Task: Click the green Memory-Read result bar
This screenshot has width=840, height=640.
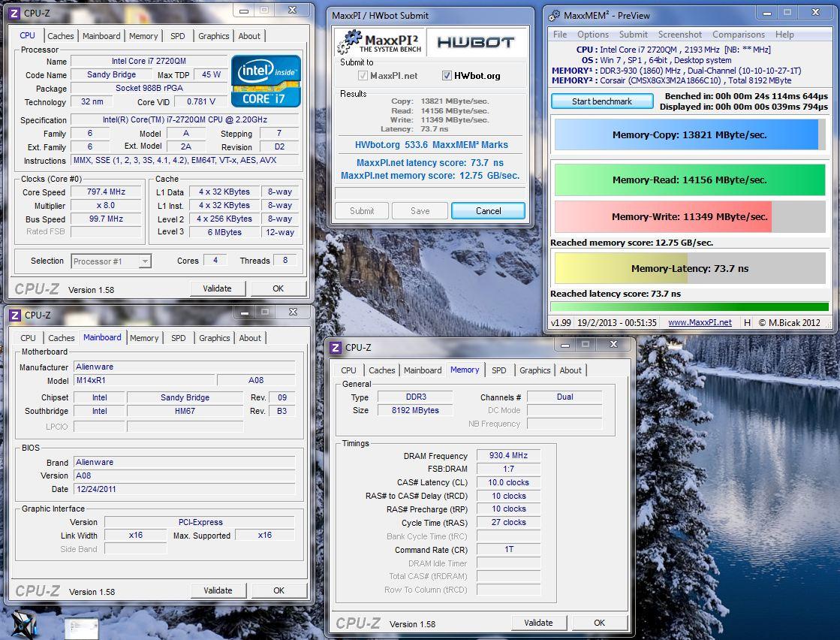Action: [x=689, y=180]
